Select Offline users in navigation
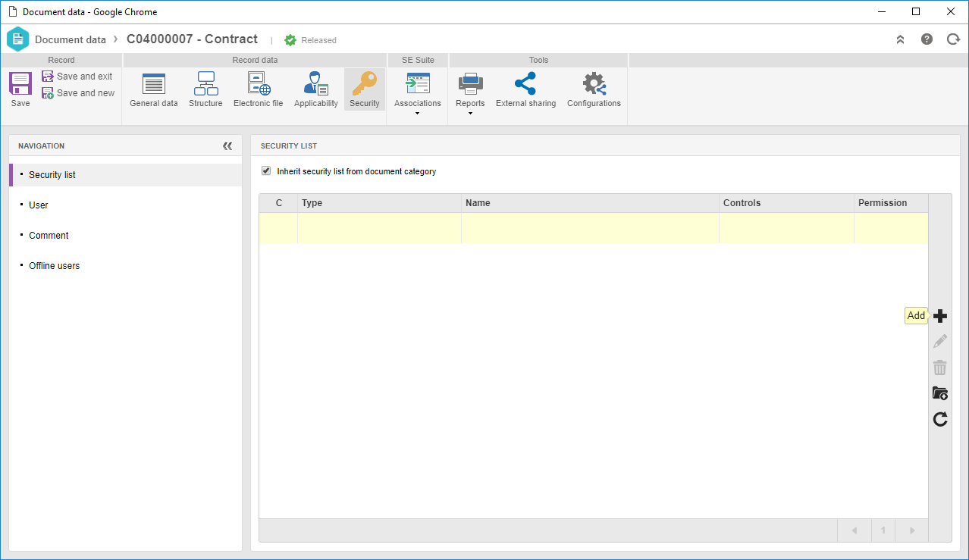Viewport: 969px width, 560px height. pyautogui.click(x=55, y=266)
